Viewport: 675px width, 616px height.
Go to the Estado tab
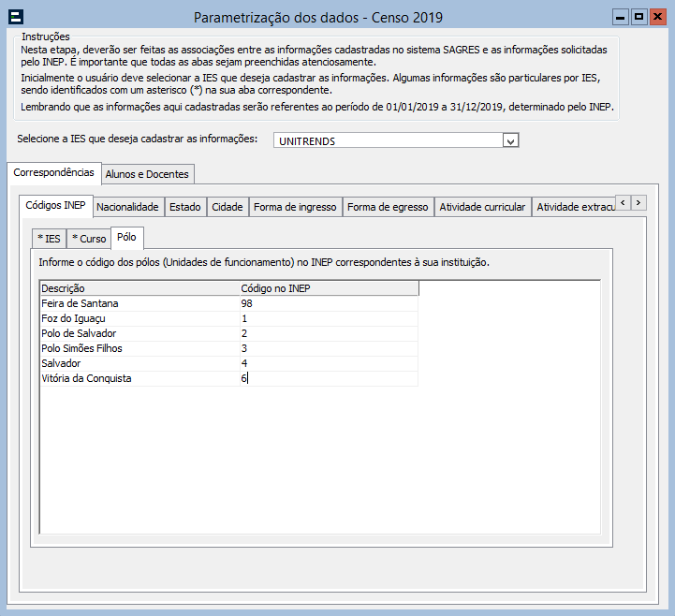point(184,207)
